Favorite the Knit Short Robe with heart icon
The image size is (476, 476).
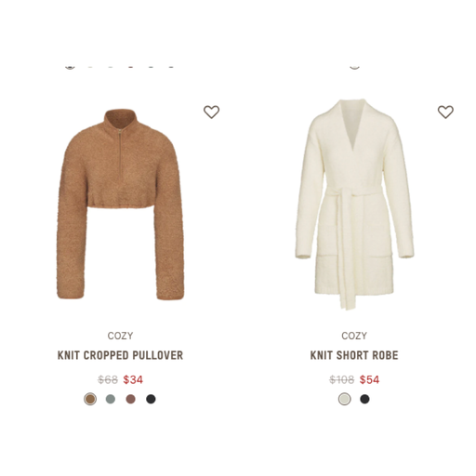(445, 112)
